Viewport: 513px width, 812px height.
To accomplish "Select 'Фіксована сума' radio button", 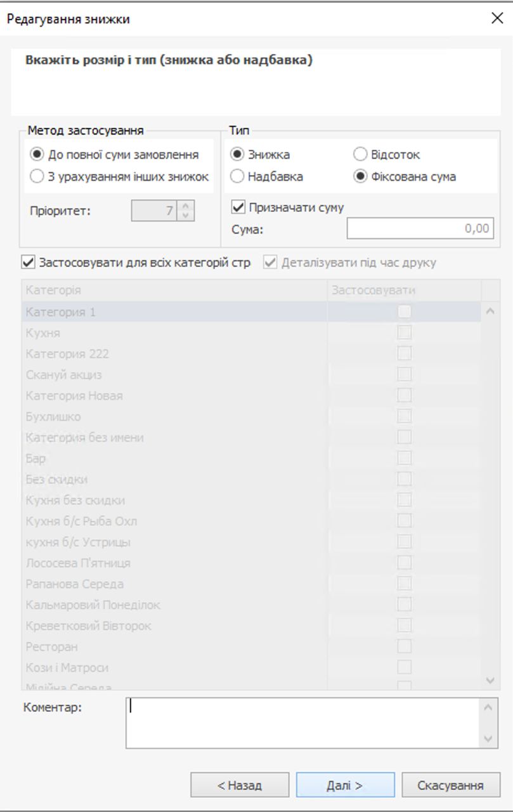I will [360, 176].
